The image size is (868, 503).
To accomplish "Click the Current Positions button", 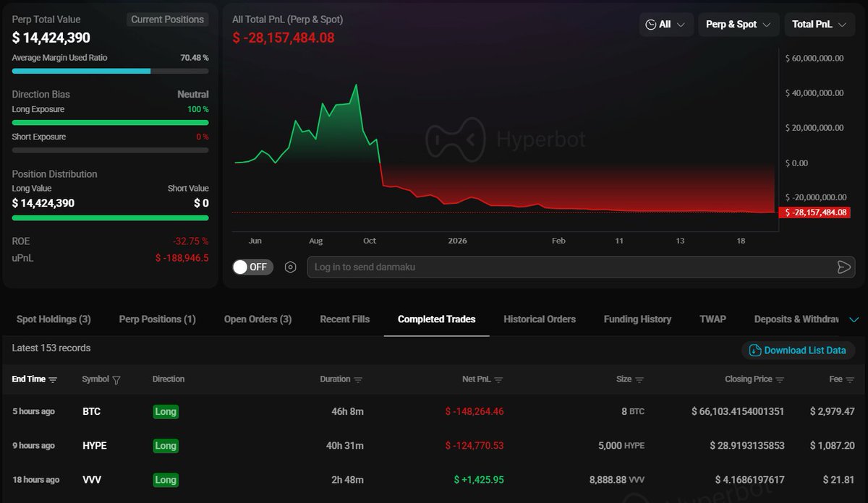I will (167, 20).
